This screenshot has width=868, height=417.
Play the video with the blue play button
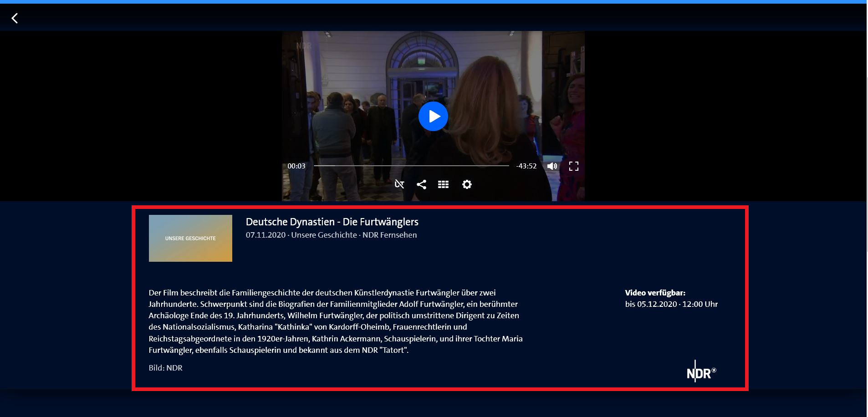(x=433, y=117)
